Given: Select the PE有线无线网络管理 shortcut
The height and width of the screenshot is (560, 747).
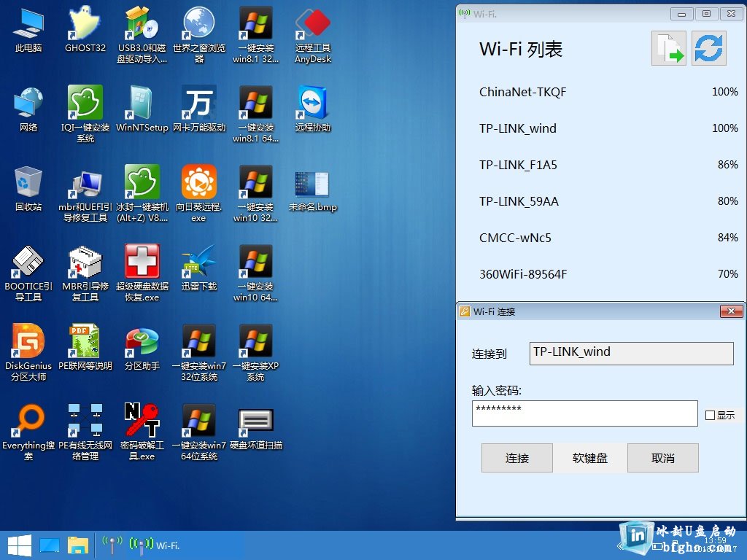Looking at the screenshot, I should pyautogui.click(x=85, y=432).
